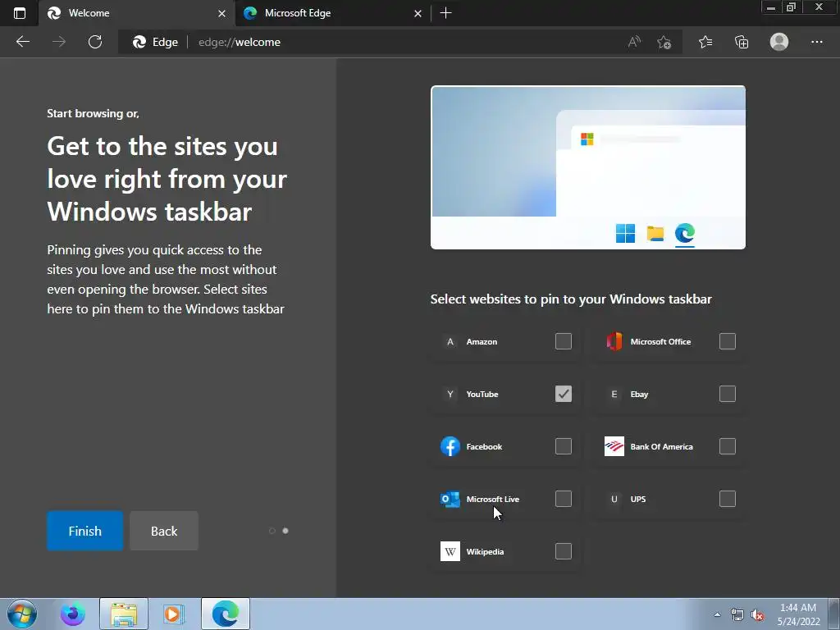Screen dimensions: 840x630
Task: Click the YouTube label text
Action: 482,394
